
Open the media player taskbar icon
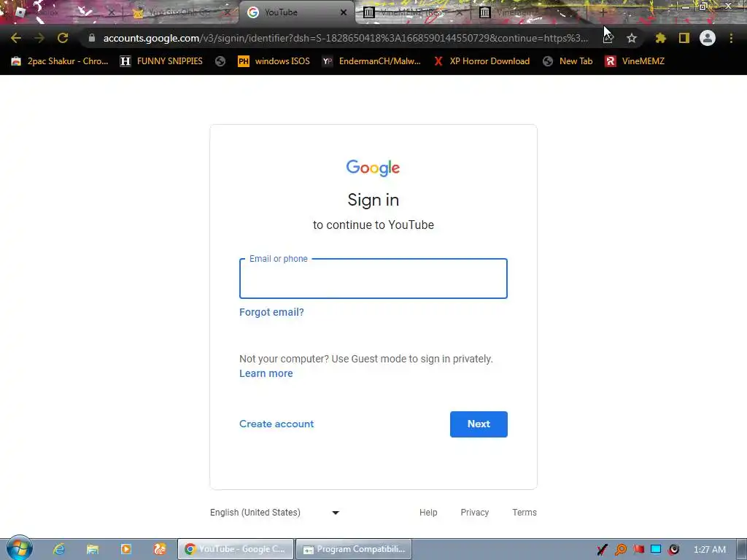[x=125, y=549]
